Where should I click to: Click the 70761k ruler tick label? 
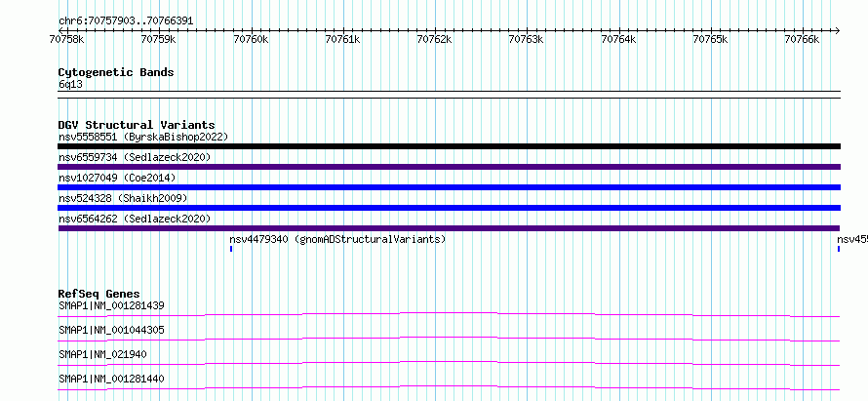[x=342, y=39]
